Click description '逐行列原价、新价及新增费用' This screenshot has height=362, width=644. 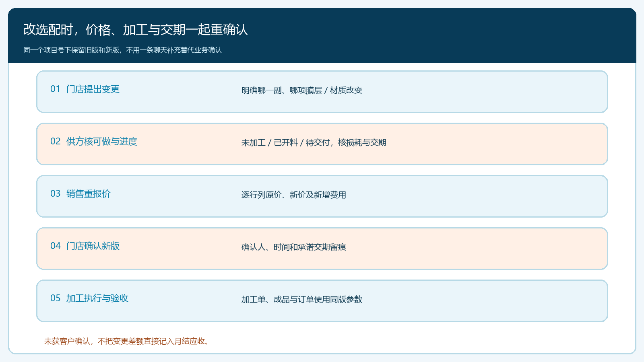coord(294,195)
